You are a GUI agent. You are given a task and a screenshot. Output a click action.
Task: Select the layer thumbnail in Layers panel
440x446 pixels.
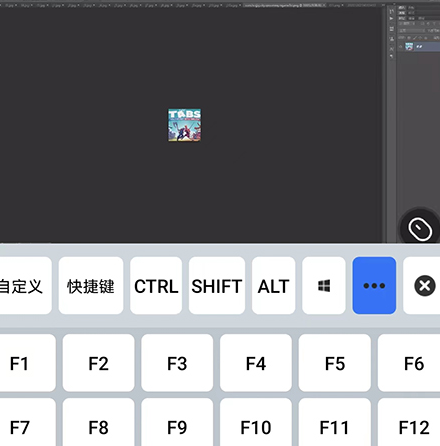pos(409,47)
